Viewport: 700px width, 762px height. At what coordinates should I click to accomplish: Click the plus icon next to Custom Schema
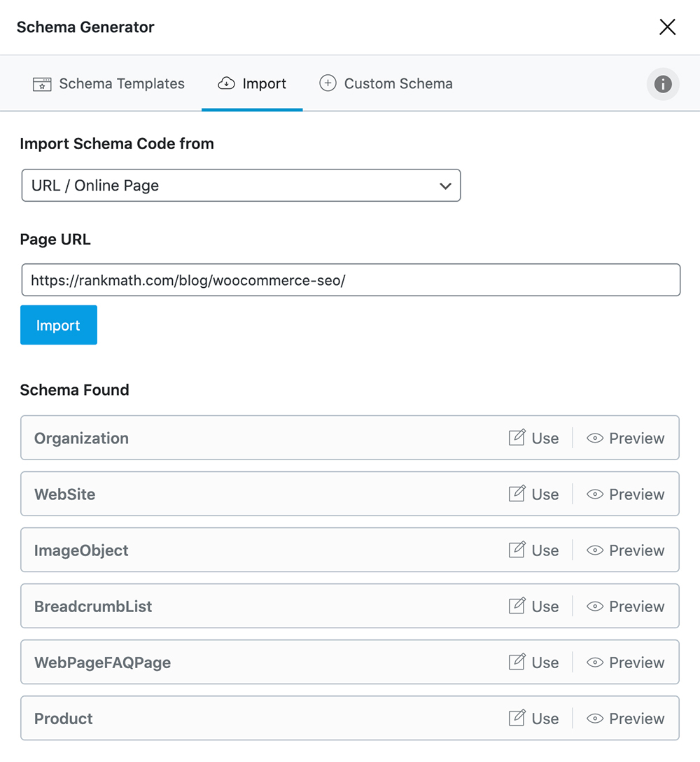tap(328, 83)
